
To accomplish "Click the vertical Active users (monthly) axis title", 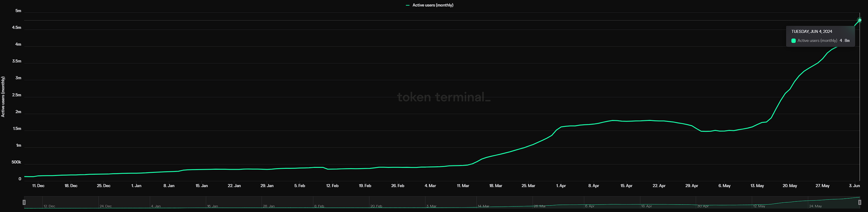I will pyautogui.click(x=3, y=97).
